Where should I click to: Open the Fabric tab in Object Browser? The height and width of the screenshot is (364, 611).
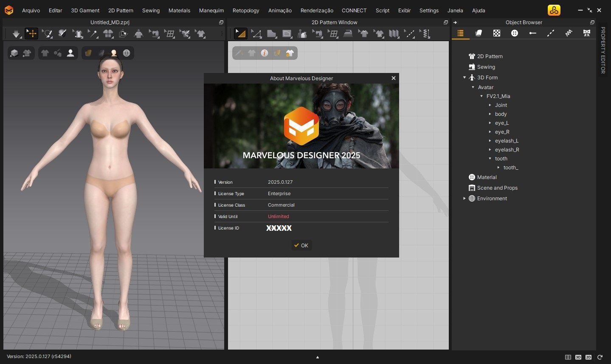[479, 33]
